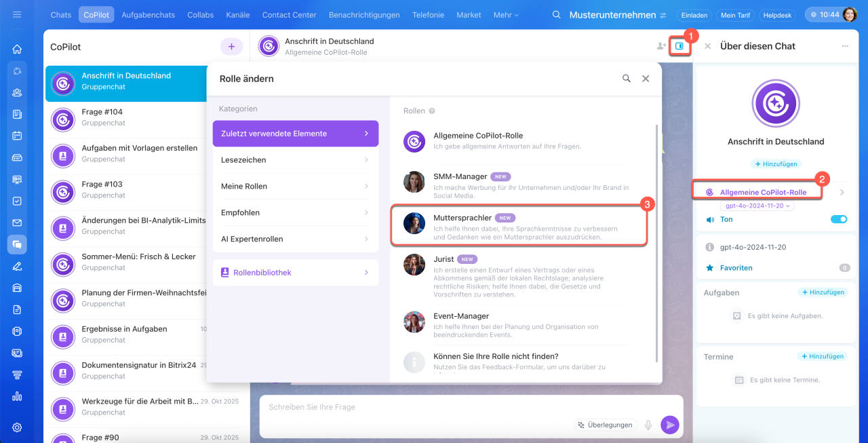Open settings gear in left sidebar
This screenshot has height=443, width=868.
pos(17,427)
